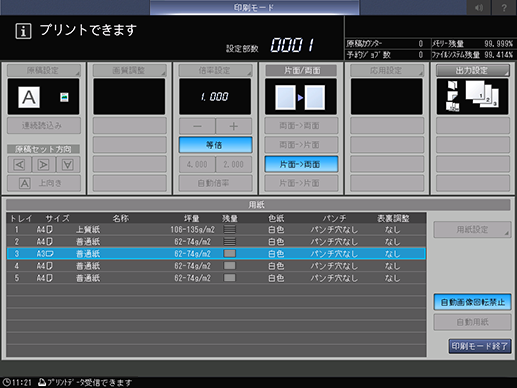Viewport: 517px width, 388px height.
Task: Select tray 4 普通紙 row
Action: point(216,266)
